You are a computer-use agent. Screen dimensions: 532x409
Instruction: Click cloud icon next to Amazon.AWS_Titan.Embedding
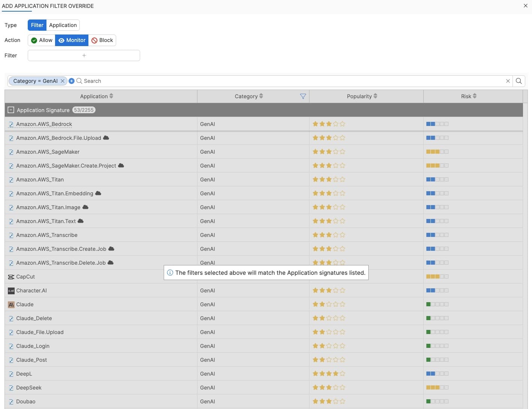click(98, 193)
